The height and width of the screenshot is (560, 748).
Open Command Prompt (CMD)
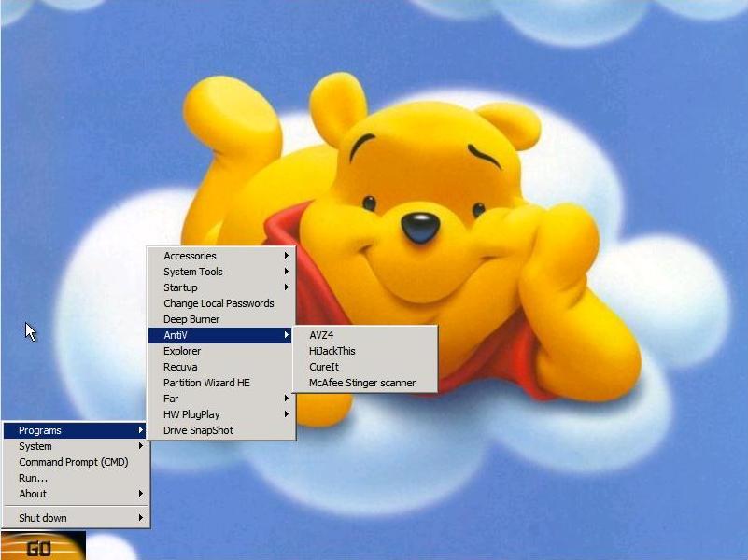pos(74,462)
